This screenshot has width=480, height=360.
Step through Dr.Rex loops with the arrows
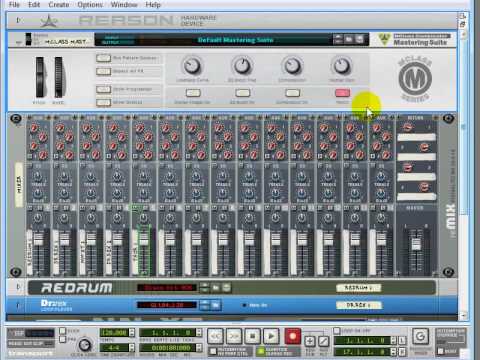coord(205,305)
